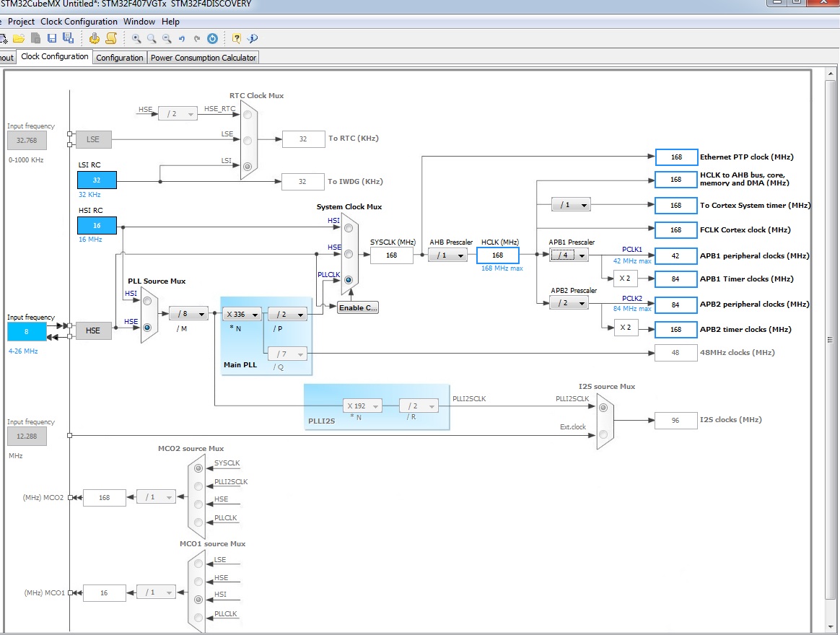This screenshot has height=635, width=840.
Task: Click the blue undo arrow icon
Action: click(182, 38)
